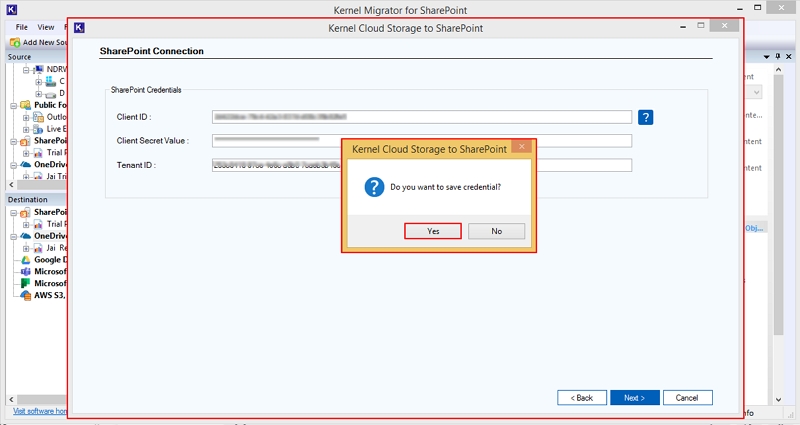Go back with the < Back button
Viewport: 800px width, 425px height.
(582, 397)
